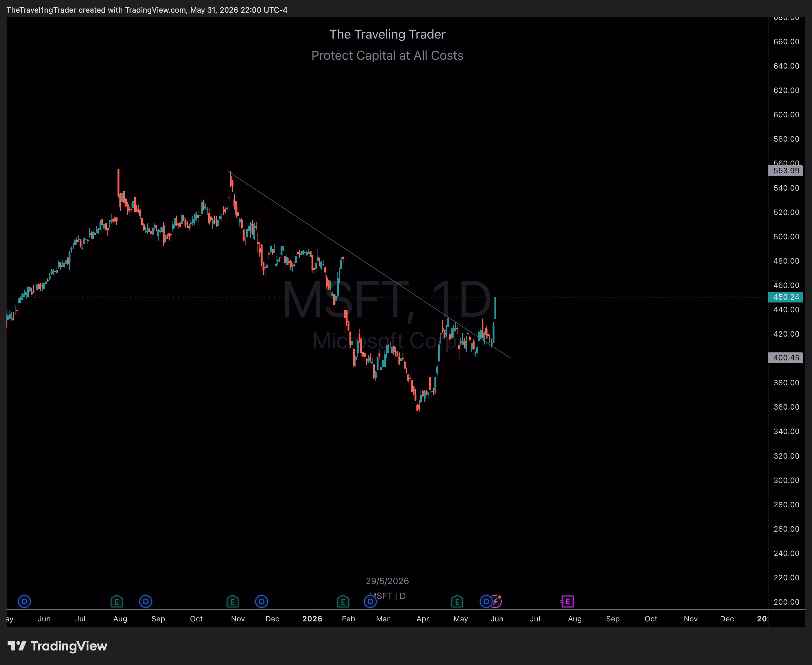
Task: Click the leftmost blue dividend marker
Action: [24, 601]
